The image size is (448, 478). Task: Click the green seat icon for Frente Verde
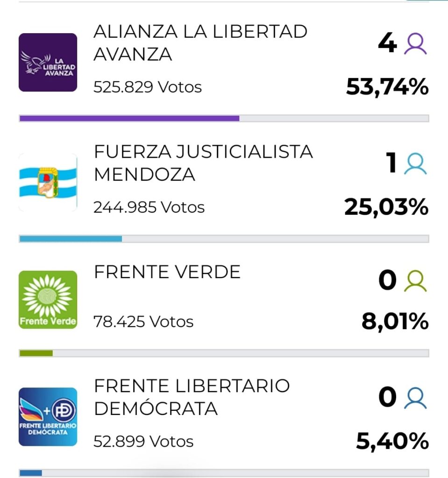click(x=415, y=281)
